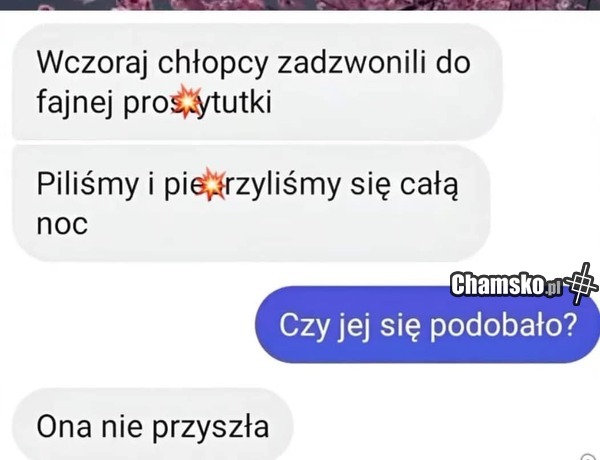The image size is (600, 460).
Task: Tap the blue "Czy jej się podobało?" bubble
Action: [427, 324]
